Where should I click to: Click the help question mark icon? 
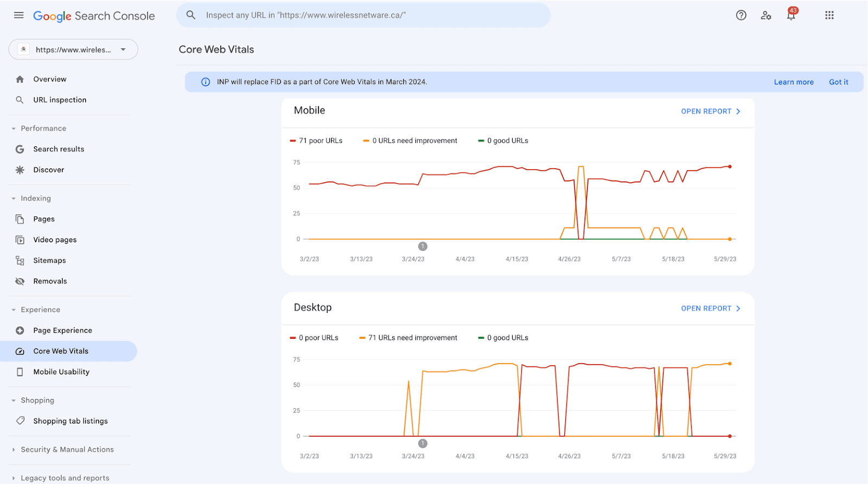coord(741,15)
